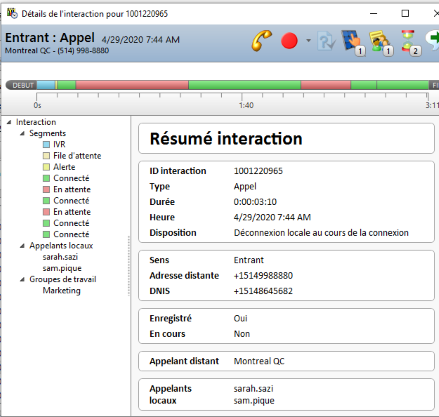Open the participants notes icon with badge 1
The image size is (439, 417).
coord(381,43)
